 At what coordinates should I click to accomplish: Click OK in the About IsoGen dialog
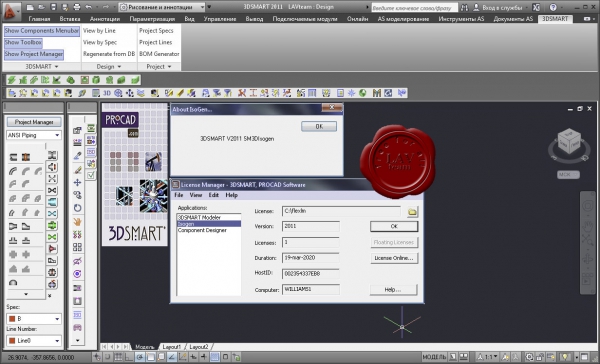tap(319, 126)
